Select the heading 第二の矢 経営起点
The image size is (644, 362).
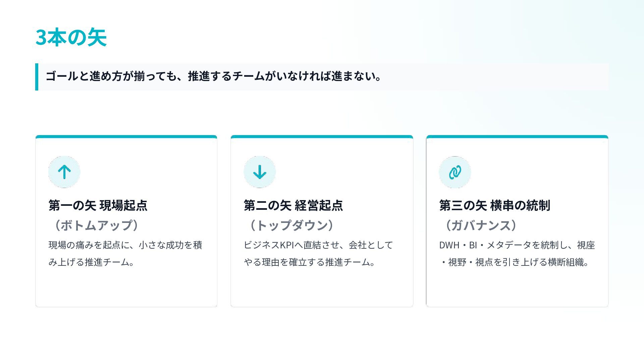[x=293, y=205]
